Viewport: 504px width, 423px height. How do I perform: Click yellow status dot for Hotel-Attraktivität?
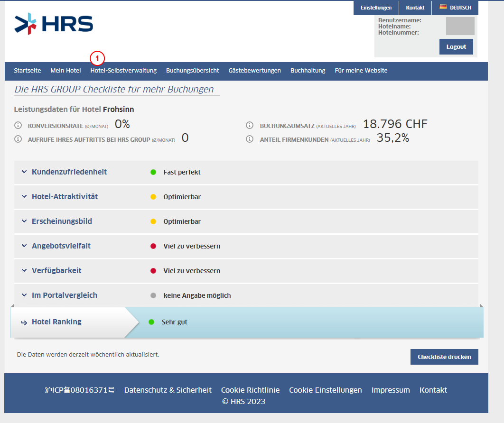click(153, 197)
